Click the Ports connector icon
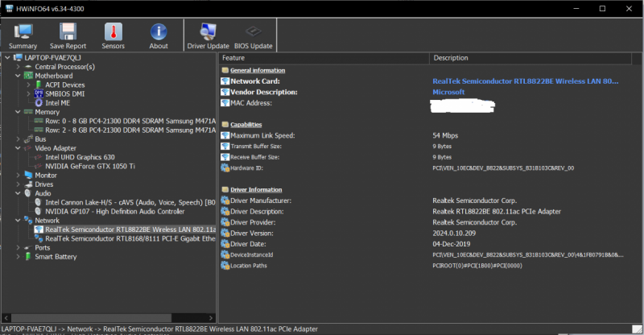This screenshot has width=644, height=335. (28, 247)
